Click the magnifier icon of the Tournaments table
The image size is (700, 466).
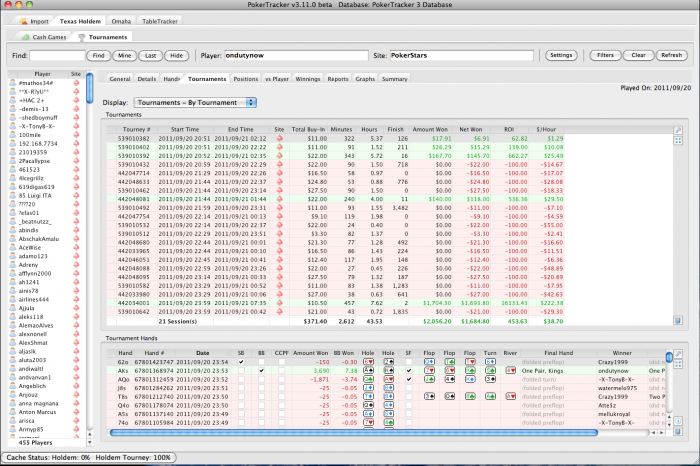pos(679,130)
